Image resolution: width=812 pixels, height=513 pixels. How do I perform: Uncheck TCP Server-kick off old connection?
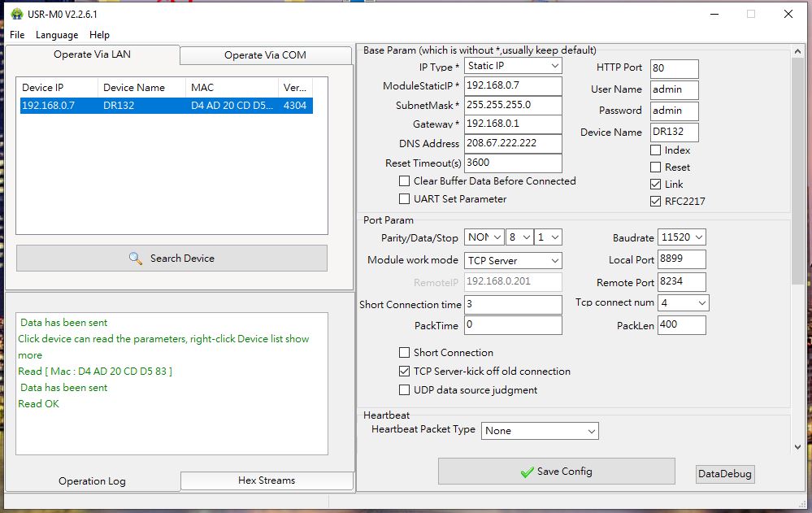[x=405, y=372]
